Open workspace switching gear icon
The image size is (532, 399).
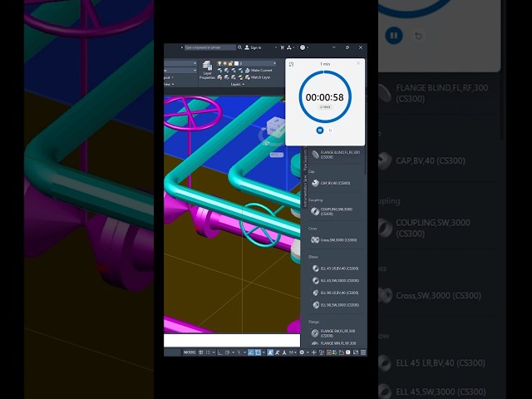[x=302, y=352]
